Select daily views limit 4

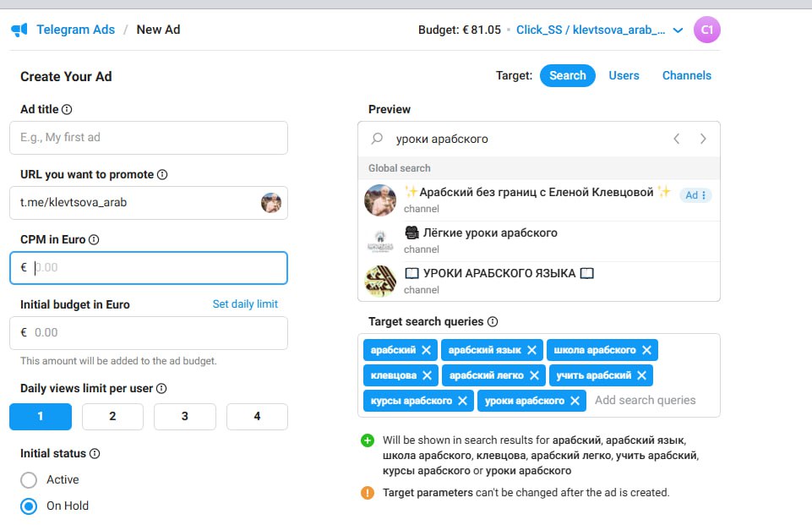click(257, 417)
